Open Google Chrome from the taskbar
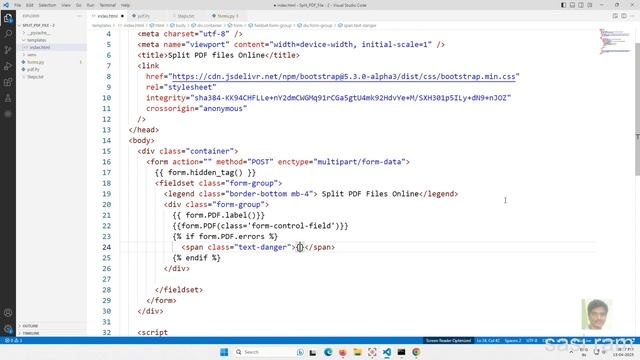 (x=416, y=352)
